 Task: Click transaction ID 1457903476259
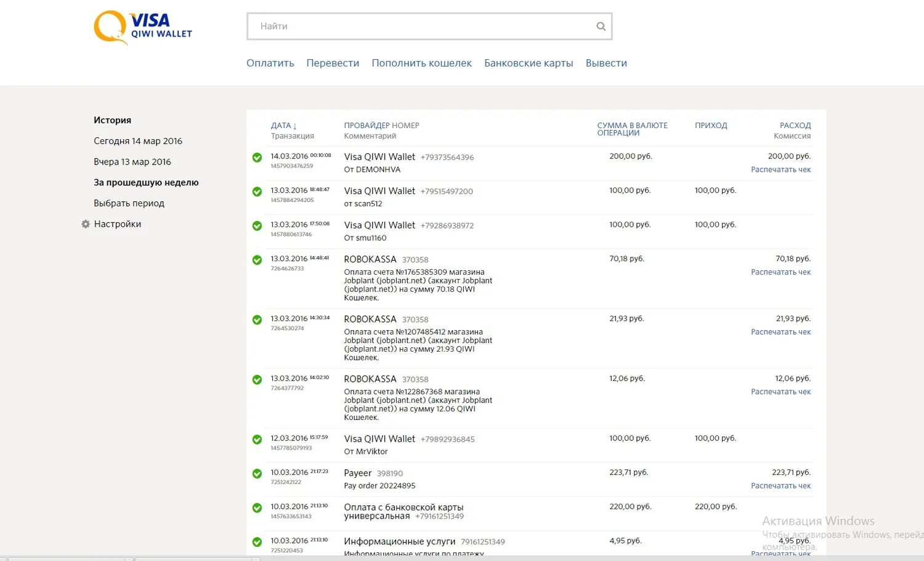[292, 166]
